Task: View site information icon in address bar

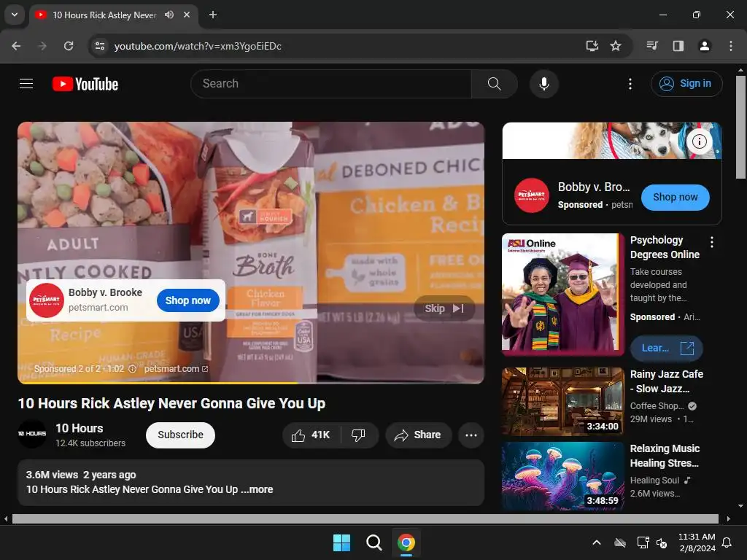Action: pos(100,46)
